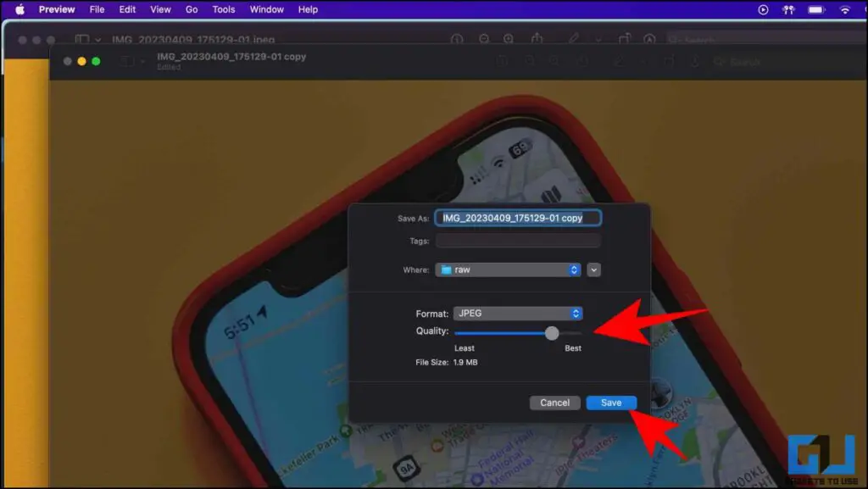
Task: Click the Now Playing menu bar icon
Action: [x=763, y=9]
